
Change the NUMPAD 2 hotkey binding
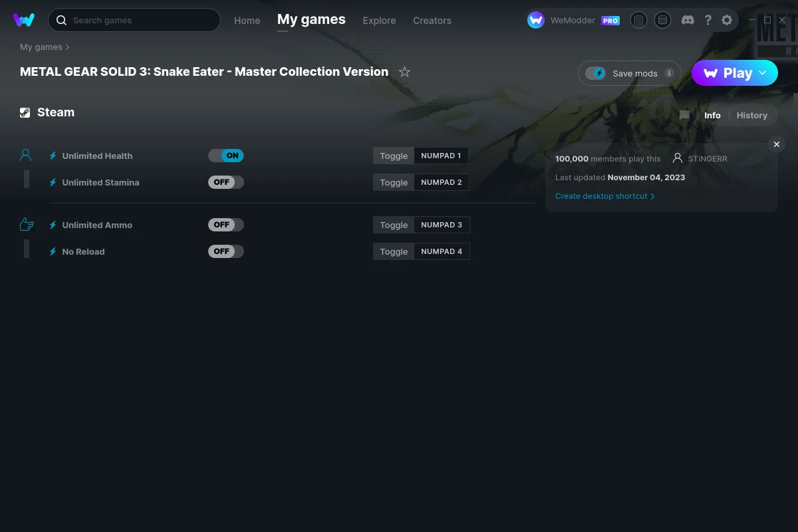click(442, 182)
